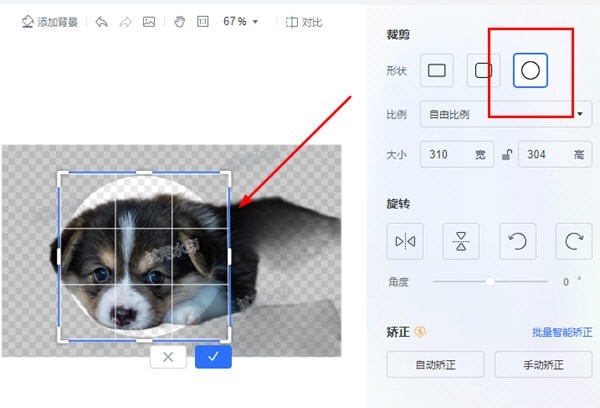Toggle the aspect ratio lock icon

[507, 155]
